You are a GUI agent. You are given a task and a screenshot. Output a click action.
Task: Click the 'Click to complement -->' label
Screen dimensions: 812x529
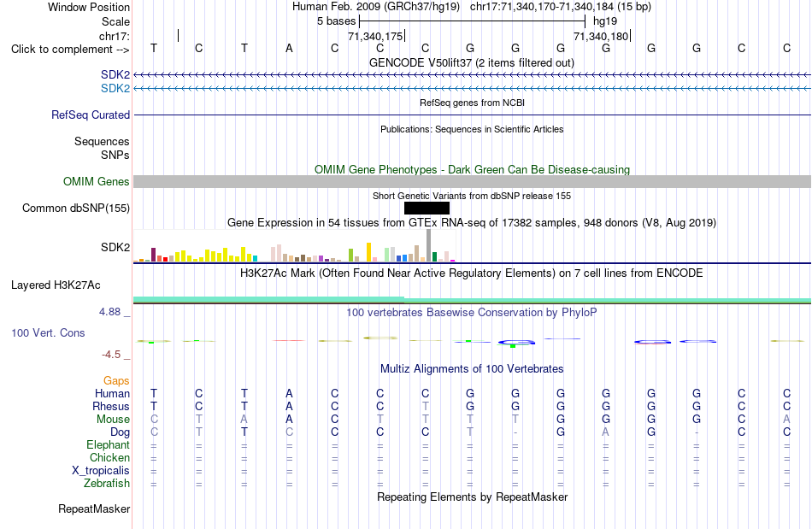tap(70, 50)
